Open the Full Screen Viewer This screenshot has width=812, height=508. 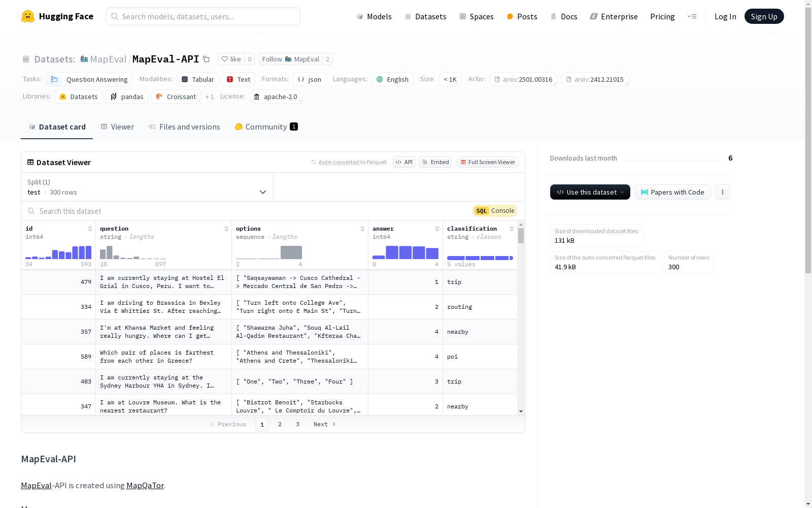[x=487, y=162]
